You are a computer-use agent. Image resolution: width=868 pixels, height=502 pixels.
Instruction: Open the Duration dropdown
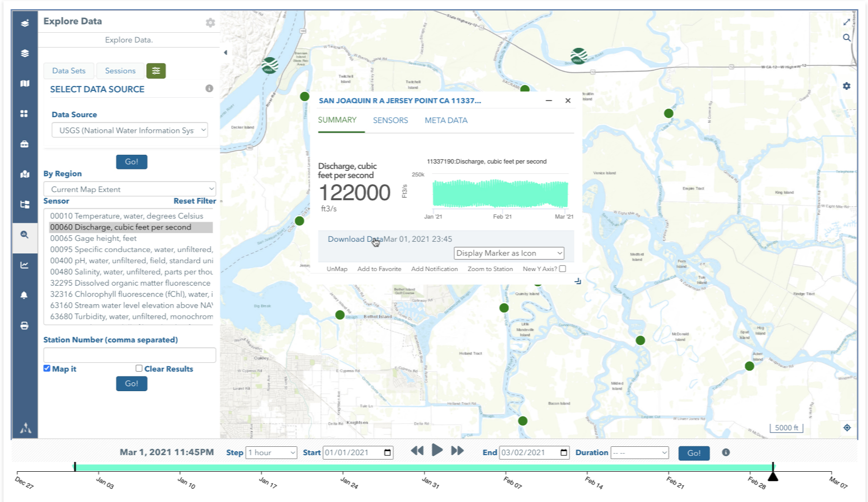[x=640, y=453]
